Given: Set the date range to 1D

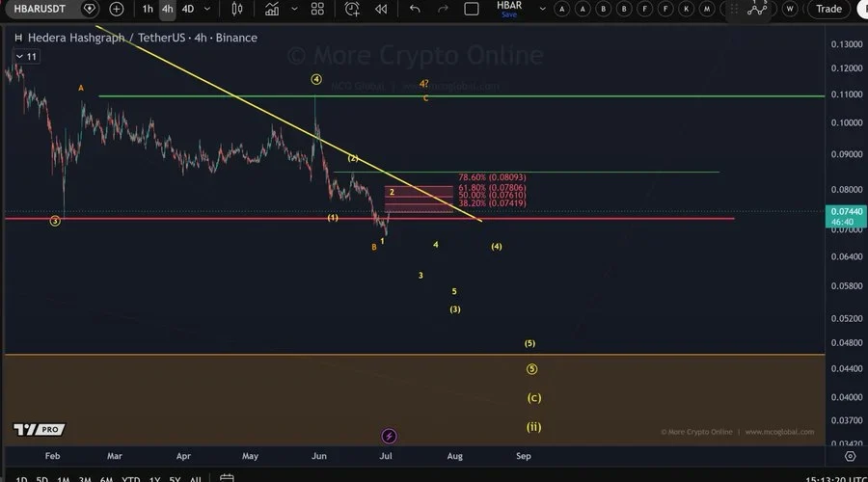Looking at the screenshot, I should tap(21, 479).
